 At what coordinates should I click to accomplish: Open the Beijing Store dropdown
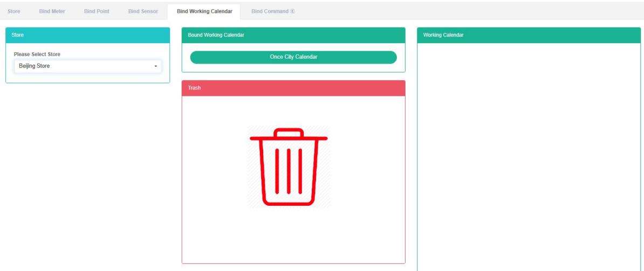(87, 66)
